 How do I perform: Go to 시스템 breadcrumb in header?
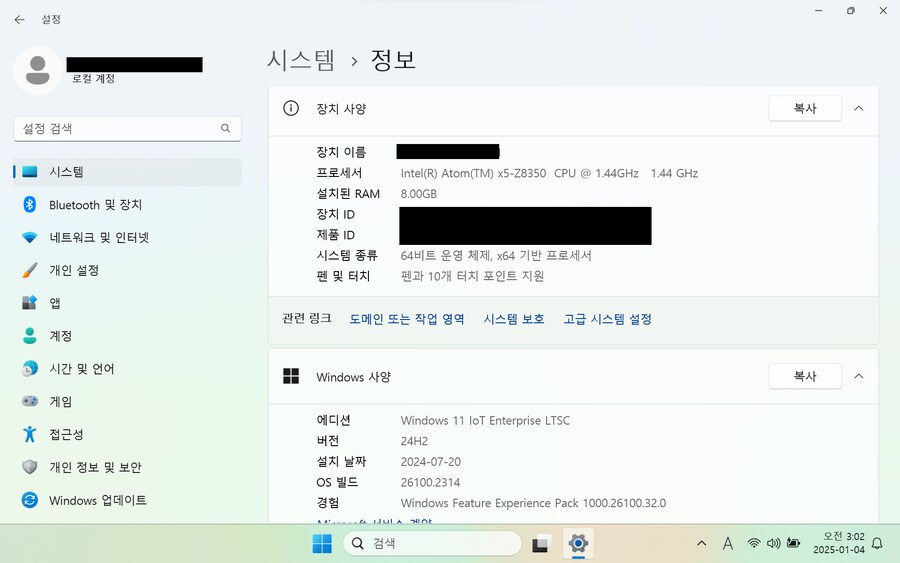pyautogui.click(x=301, y=60)
